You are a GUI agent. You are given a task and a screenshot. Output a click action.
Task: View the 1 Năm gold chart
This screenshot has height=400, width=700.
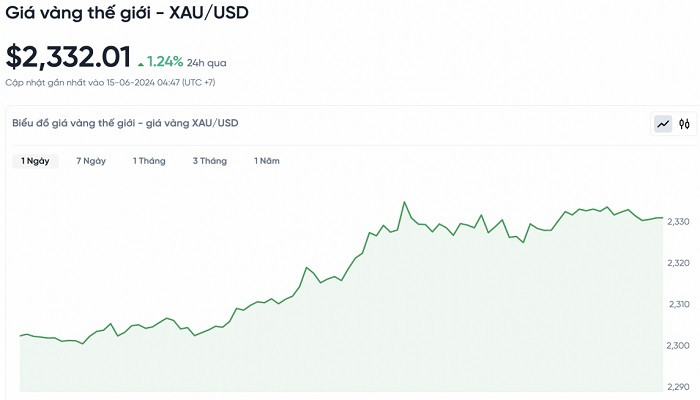click(267, 161)
